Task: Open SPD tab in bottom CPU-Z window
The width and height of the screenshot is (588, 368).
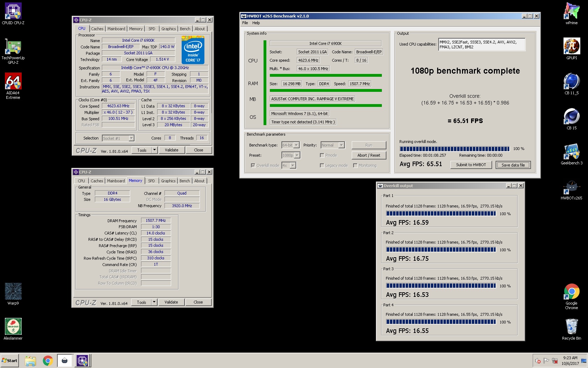Action: coord(151,181)
